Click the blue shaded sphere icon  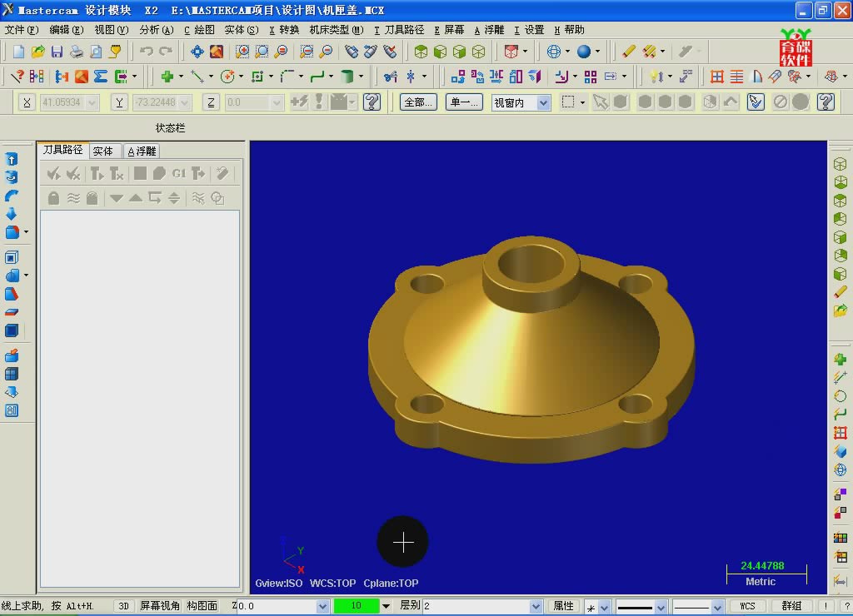pyautogui.click(x=584, y=52)
